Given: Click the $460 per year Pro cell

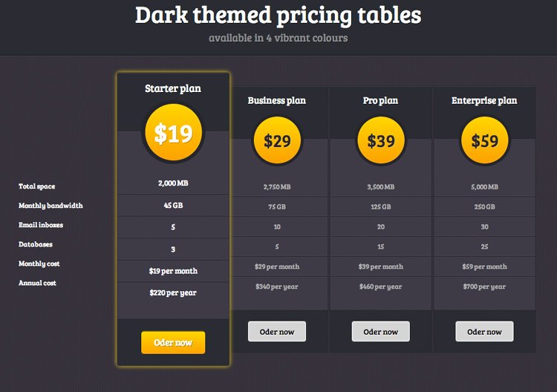Looking at the screenshot, I should (381, 287).
